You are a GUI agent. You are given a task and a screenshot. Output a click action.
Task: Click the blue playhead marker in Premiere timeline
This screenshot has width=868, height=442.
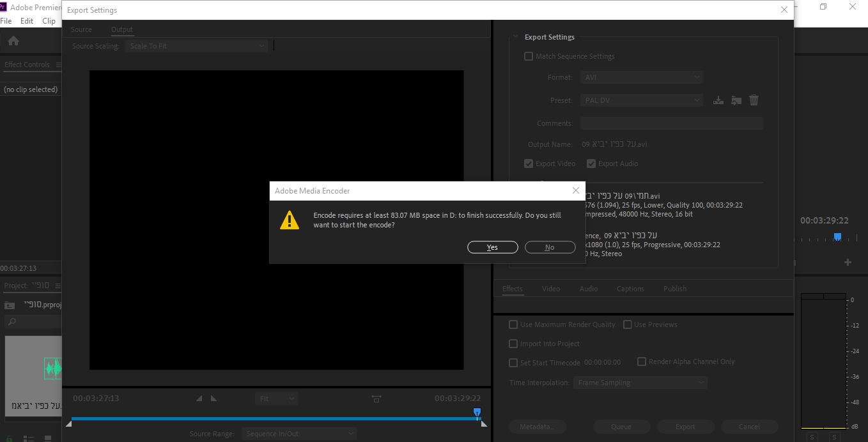click(x=837, y=237)
